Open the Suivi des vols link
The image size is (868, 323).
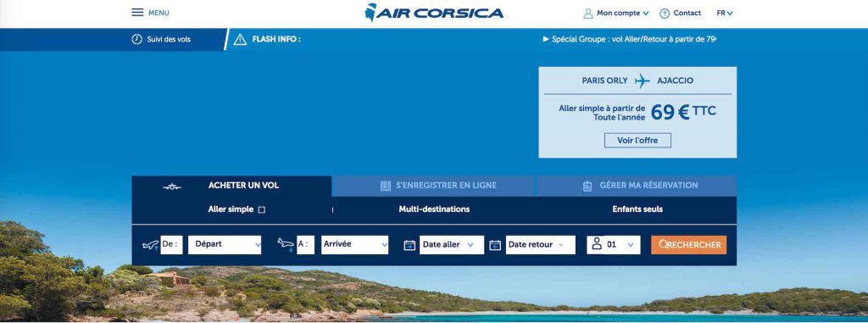pyautogui.click(x=169, y=39)
